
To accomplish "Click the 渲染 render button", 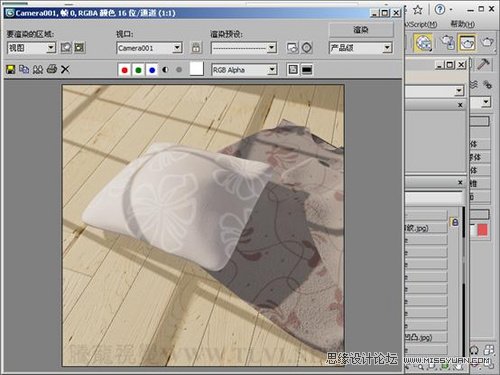I will coord(361,30).
